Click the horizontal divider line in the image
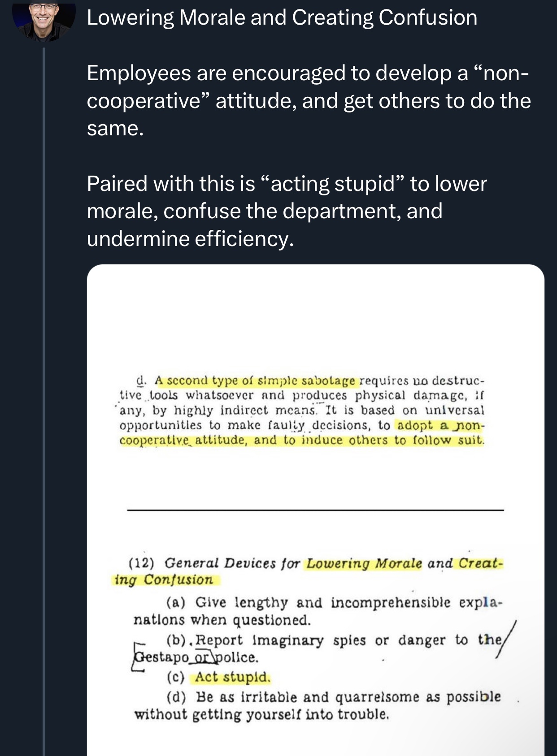 click(x=316, y=510)
